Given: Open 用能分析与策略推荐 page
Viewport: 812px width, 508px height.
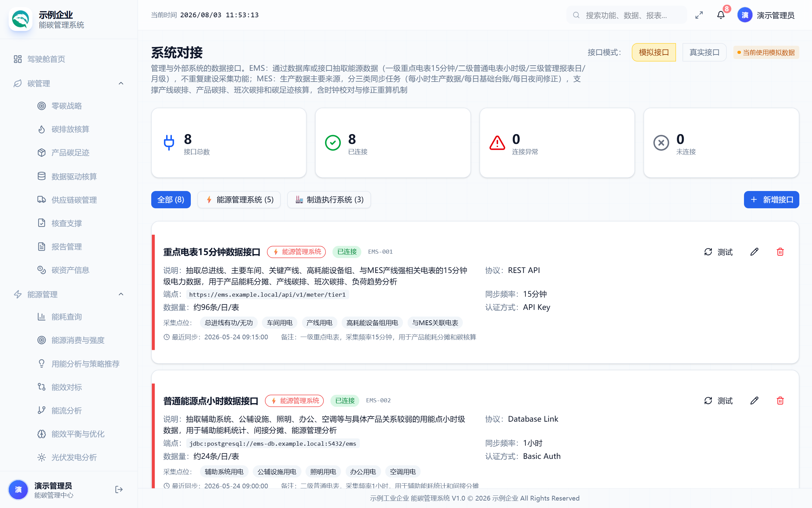Looking at the screenshot, I should pyautogui.click(x=85, y=364).
